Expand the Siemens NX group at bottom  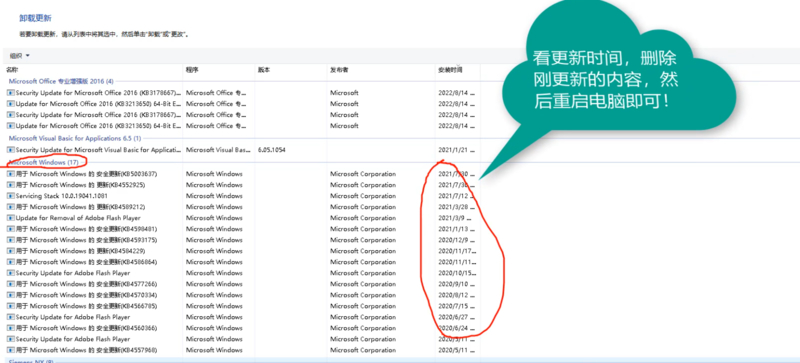click(31, 361)
